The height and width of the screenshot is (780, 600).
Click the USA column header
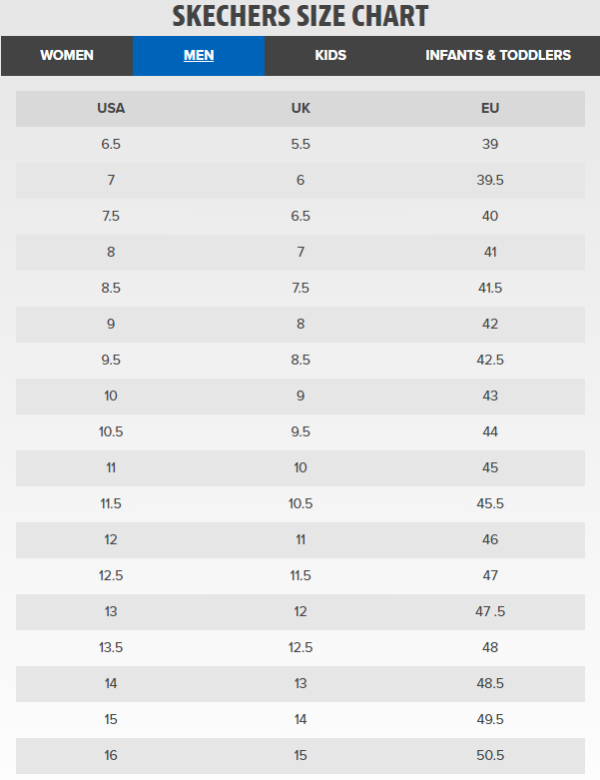pyautogui.click(x=111, y=108)
